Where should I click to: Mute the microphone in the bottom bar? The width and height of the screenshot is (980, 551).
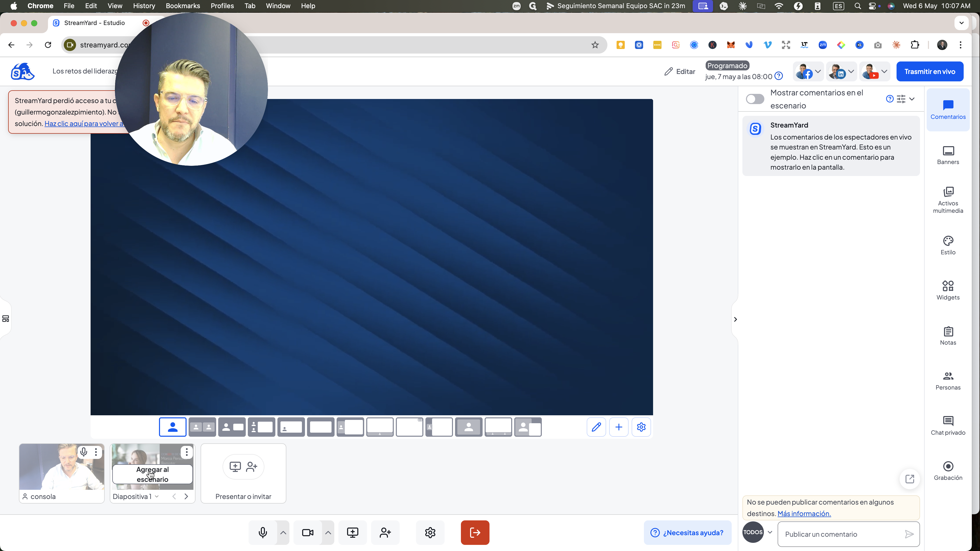[263, 532]
